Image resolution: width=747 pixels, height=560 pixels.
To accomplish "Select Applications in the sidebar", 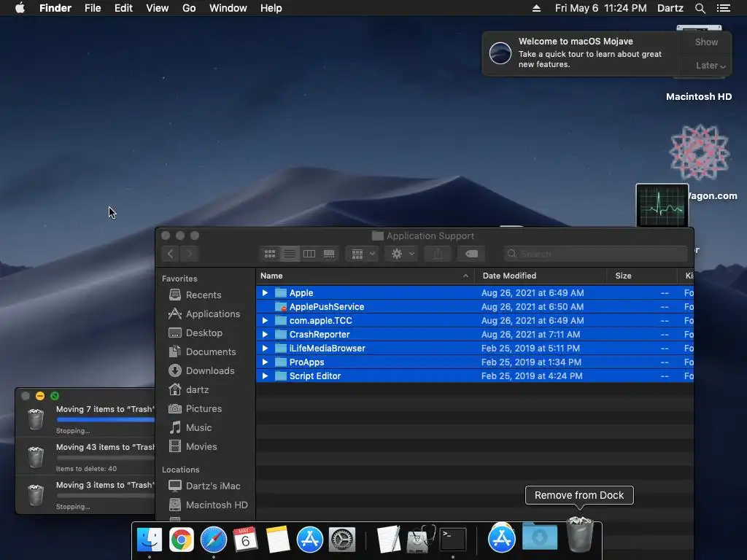I will (204, 314).
